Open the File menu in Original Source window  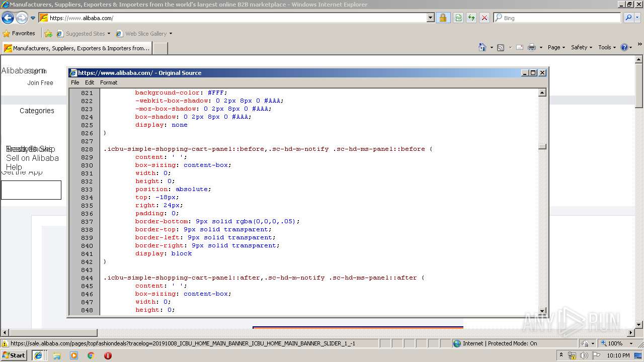75,82
